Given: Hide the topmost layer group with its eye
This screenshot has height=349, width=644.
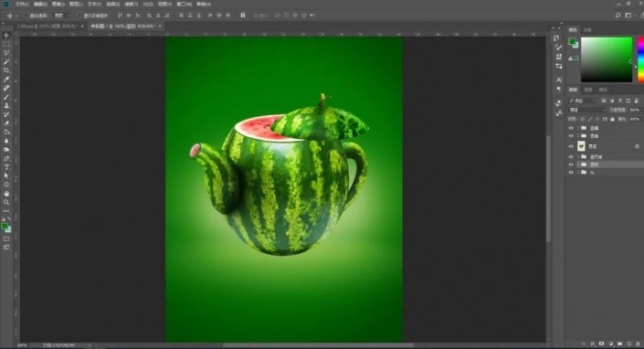Looking at the screenshot, I should 571,128.
